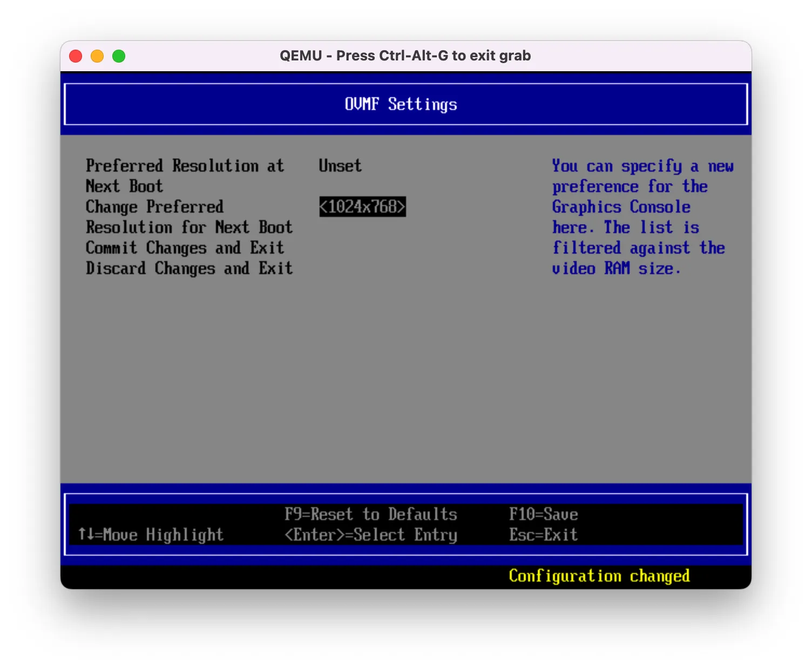The image size is (812, 669).
Task: Minimize the QEMU window with yellow button
Action: click(97, 56)
